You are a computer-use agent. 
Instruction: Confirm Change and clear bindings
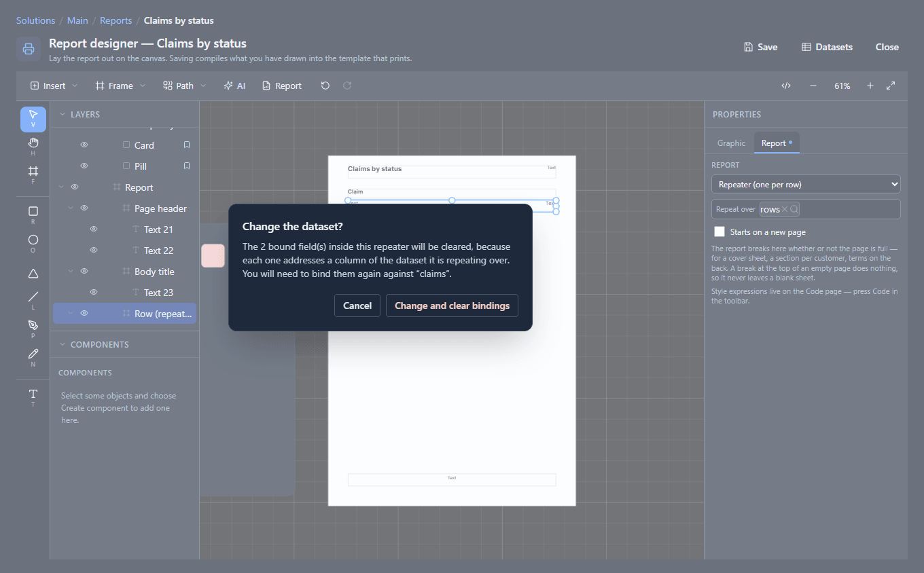452,306
